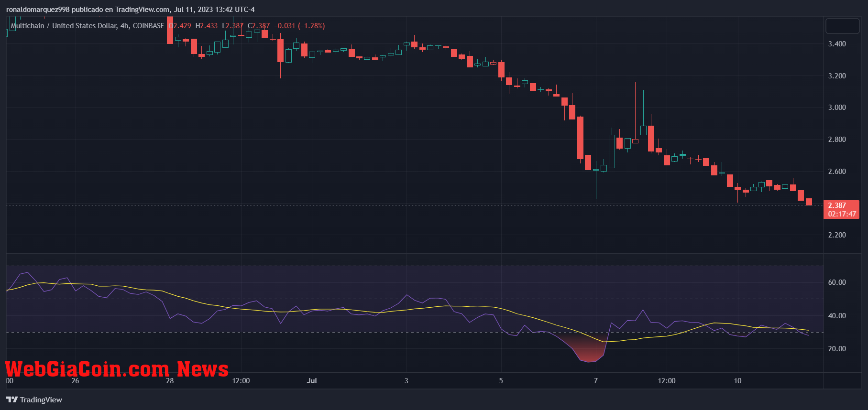Click the 2.200 price axis label
Viewport: 868px width, 410px height.
837,235
